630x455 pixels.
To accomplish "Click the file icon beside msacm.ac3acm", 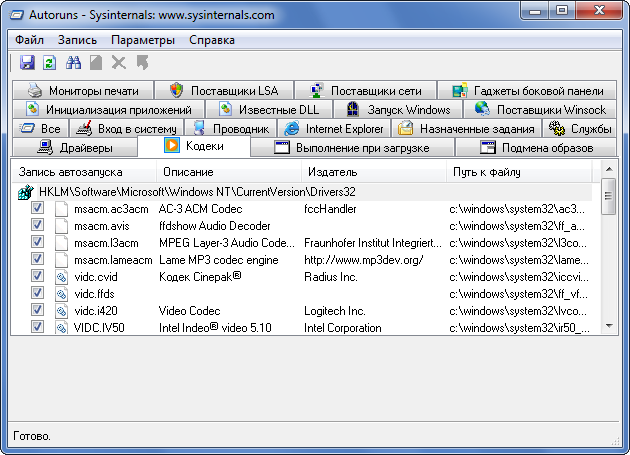I will click(61, 209).
